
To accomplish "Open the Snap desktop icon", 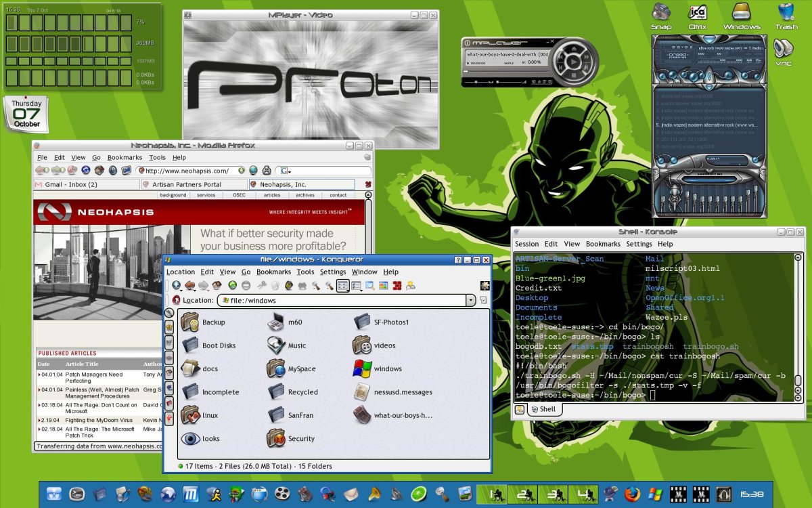I will coord(661,16).
